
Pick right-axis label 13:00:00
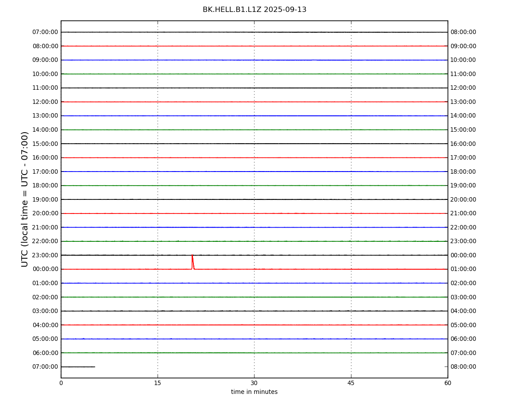[463, 102]
